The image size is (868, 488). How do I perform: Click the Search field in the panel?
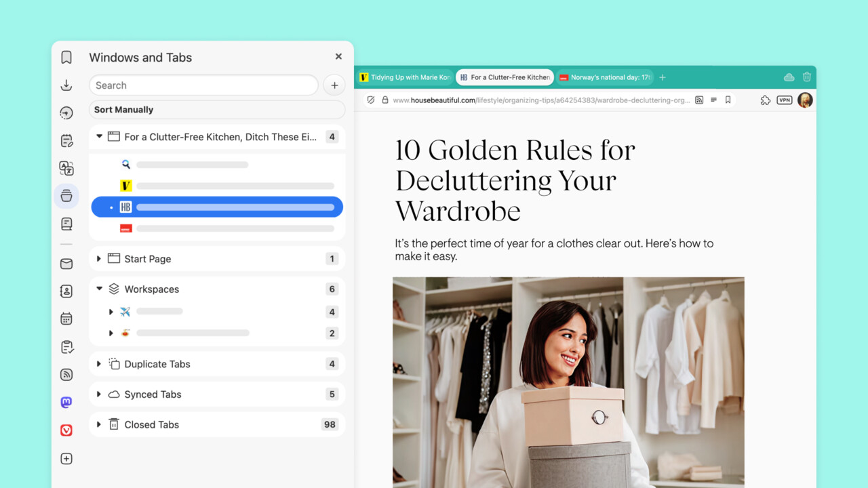click(203, 85)
